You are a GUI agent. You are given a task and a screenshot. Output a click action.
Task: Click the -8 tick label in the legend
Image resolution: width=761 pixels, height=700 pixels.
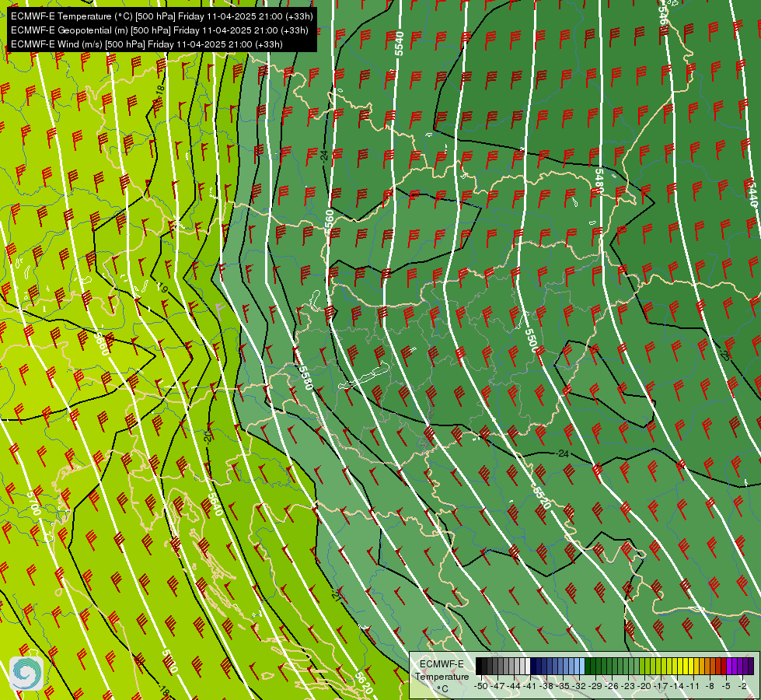(x=710, y=686)
